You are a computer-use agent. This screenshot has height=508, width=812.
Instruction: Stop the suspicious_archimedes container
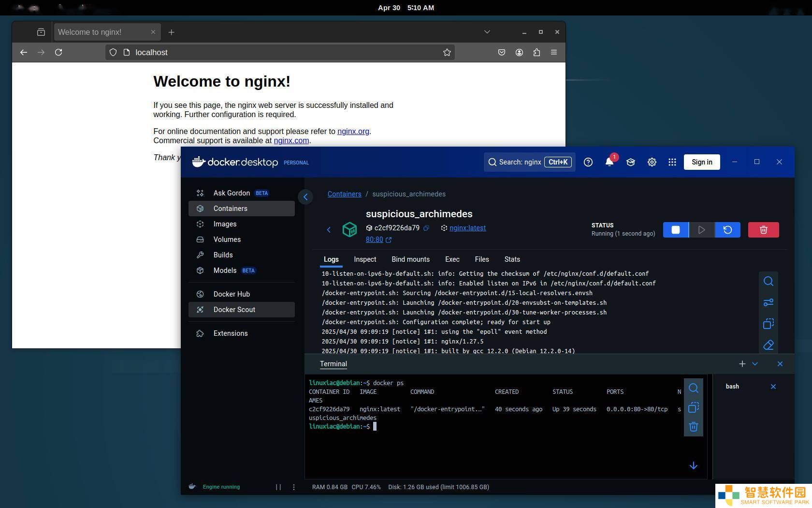tap(676, 230)
